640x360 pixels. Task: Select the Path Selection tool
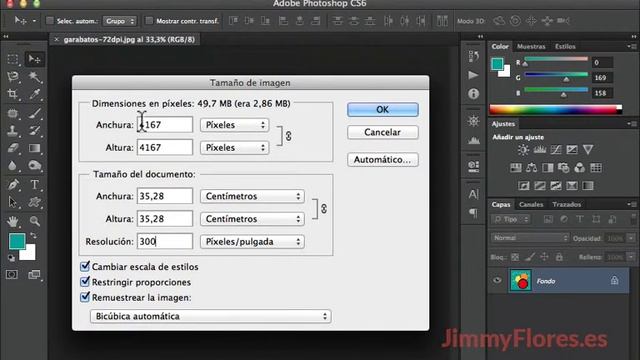pyautogui.click(x=13, y=202)
